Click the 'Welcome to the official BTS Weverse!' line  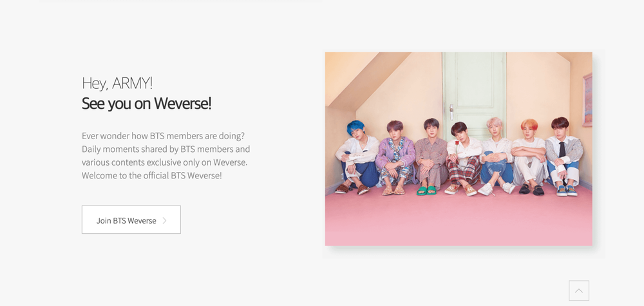tap(151, 175)
